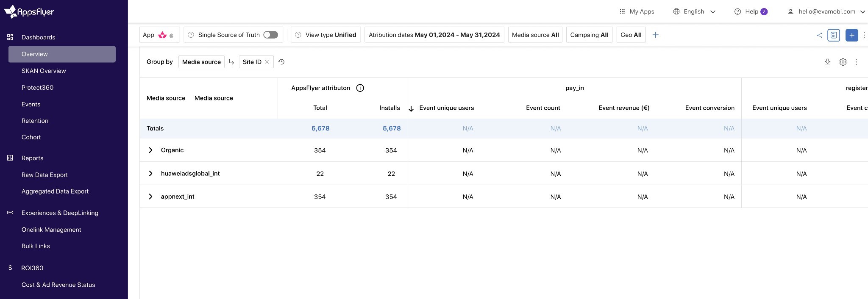The image size is (868, 299).
Task: Click the 5,678 Total value
Action: pos(320,128)
